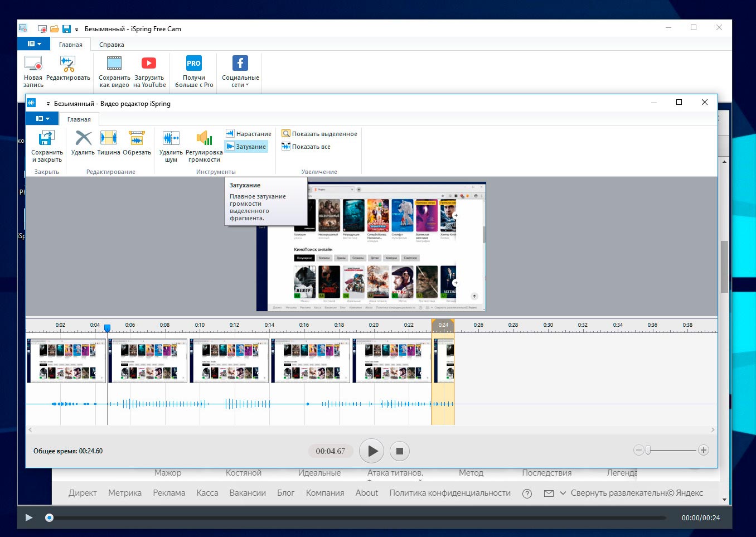Click Загрузить на YouTube button
The height and width of the screenshot is (537, 756).
(149, 71)
